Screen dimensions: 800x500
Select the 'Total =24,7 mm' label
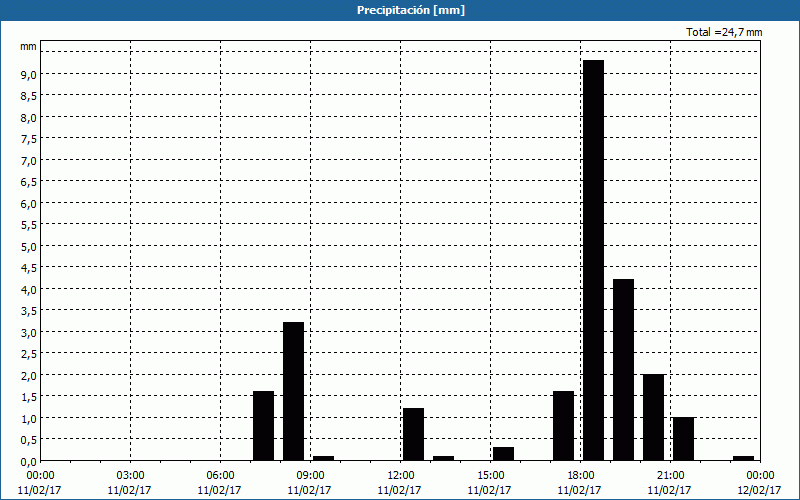[724, 32]
